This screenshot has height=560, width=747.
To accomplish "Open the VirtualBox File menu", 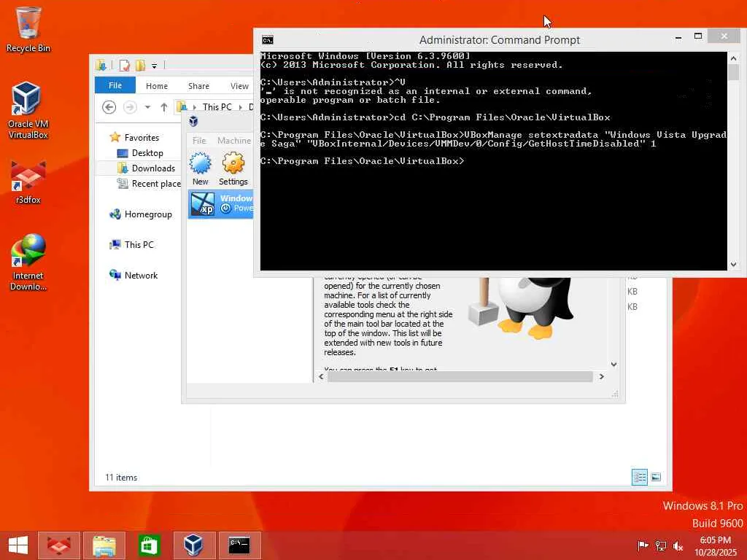I will coord(199,141).
